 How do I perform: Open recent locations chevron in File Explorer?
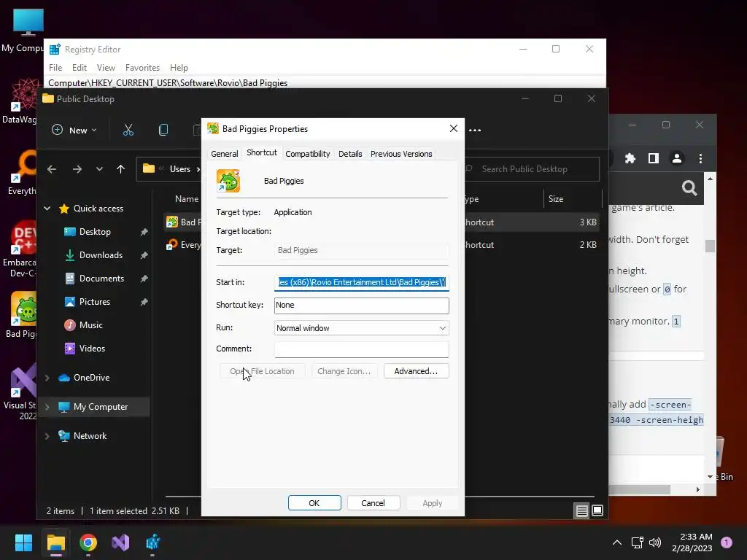tap(99, 169)
